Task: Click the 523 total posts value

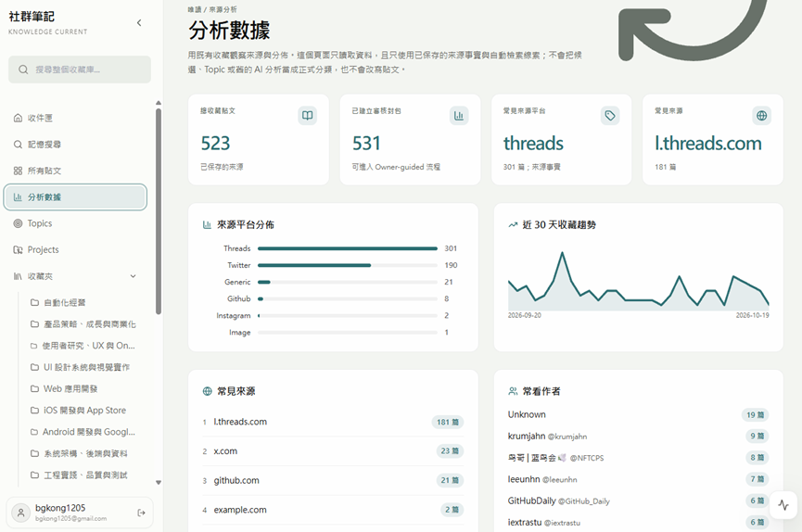Action: coord(215,144)
